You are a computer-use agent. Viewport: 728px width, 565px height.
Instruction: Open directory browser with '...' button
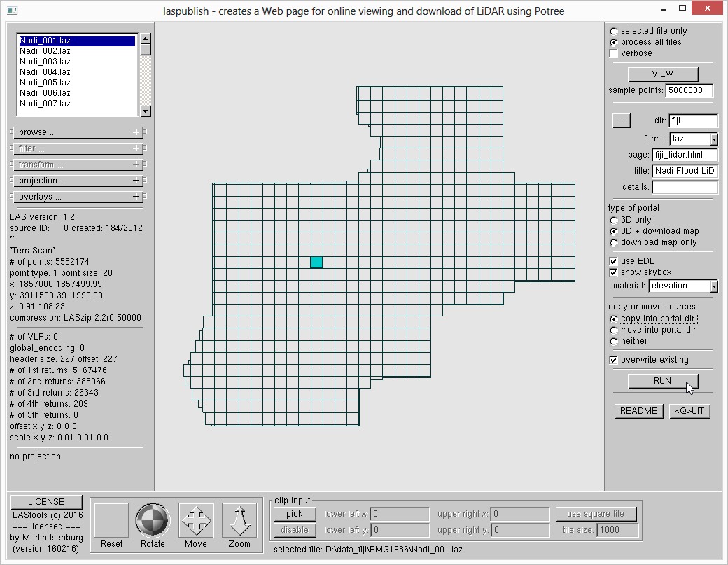click(x=622, y=121)
